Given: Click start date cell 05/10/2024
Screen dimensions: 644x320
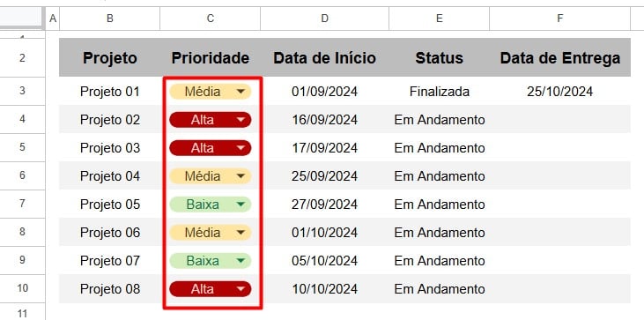Looking at the screenshot, I should point(324,261).
